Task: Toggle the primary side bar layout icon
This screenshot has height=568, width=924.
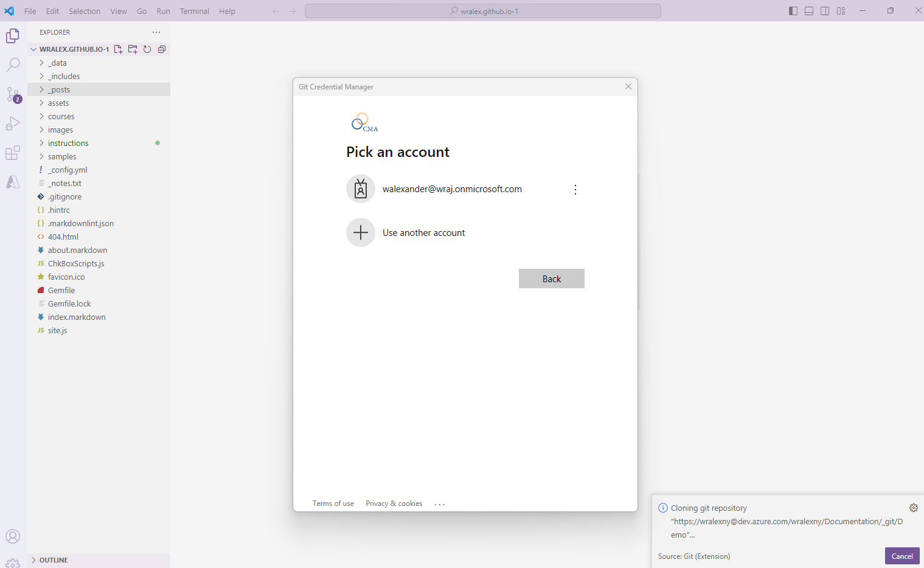Action: pos(793,11)
